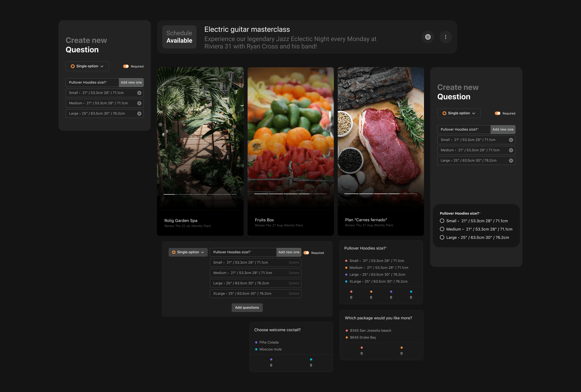Remove the Small size option in left panel
This screenshot has width=581, height=392.
139,93
